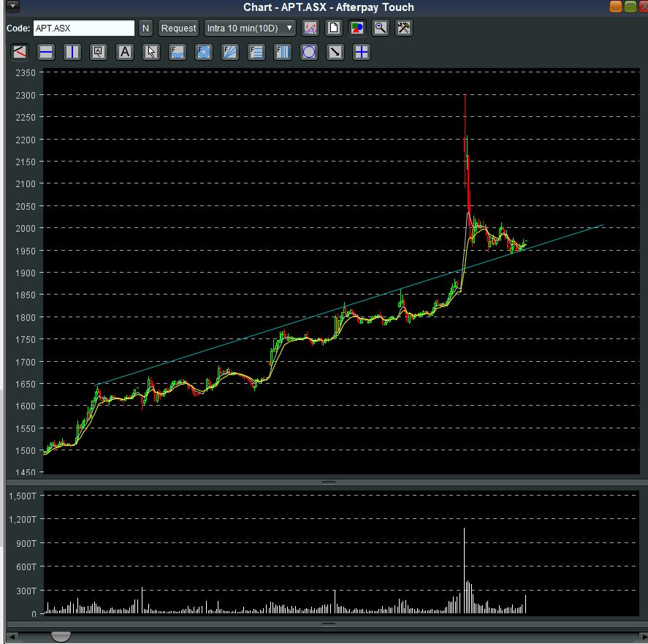
Task: Open the window menu arrow in title bar
Action: [13, 6]
